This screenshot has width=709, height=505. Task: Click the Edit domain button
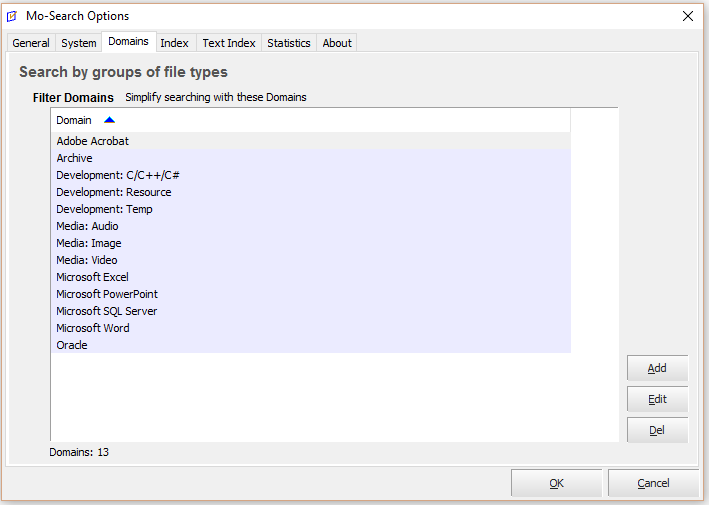[x=657, y=399]
